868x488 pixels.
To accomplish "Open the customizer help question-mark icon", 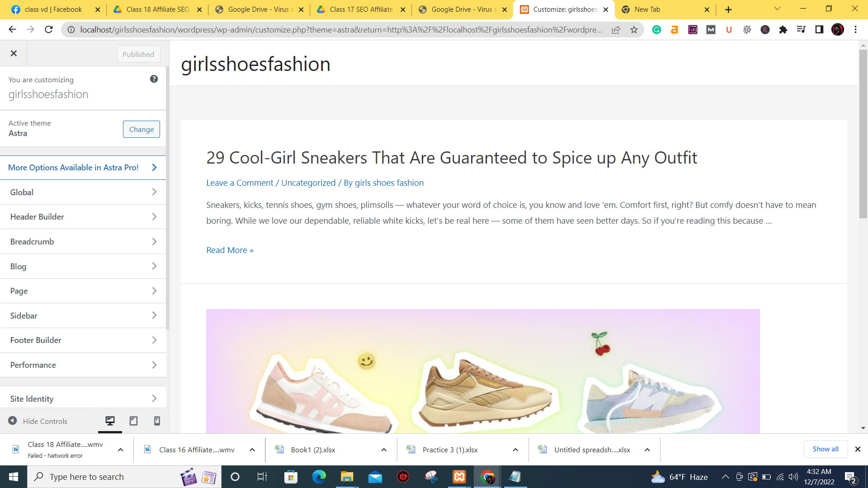I will coord(154,79).
